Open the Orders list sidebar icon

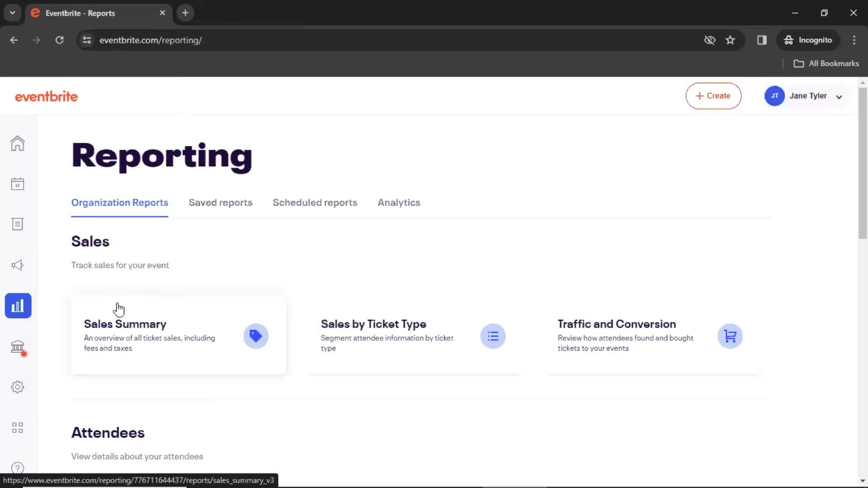click(x=18, y=225)
